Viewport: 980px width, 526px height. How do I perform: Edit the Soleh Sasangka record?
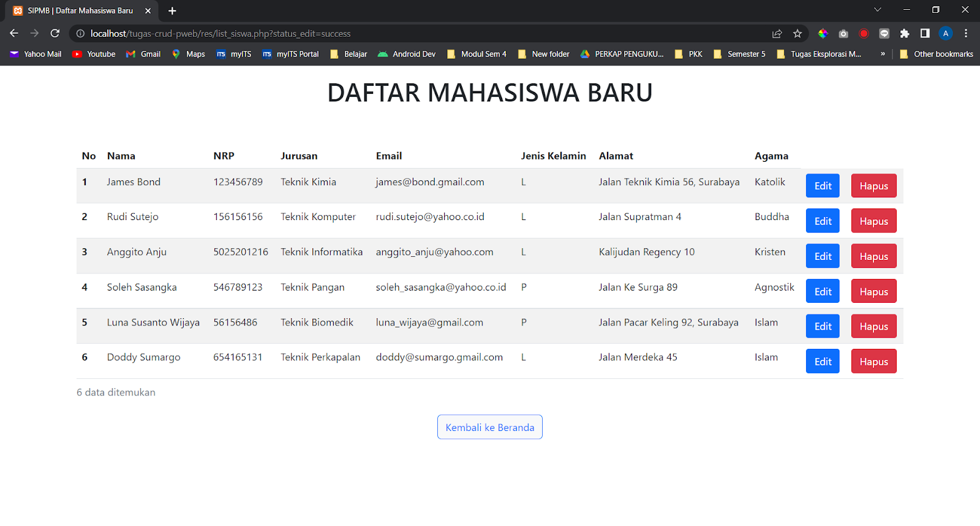point(823,292)
